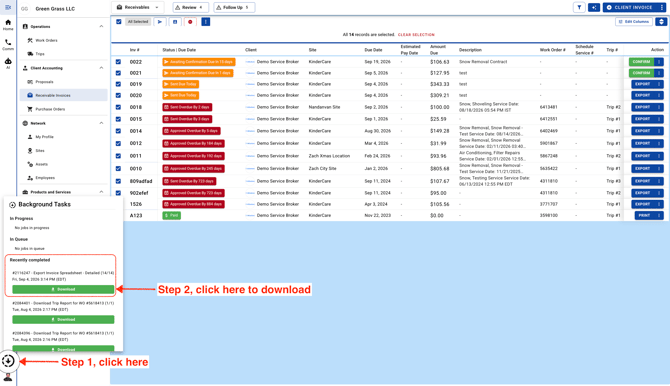Toggle row density up-down icon
Image resolution: width=670 pixels, height=386 pixels.
pos(661,22)
